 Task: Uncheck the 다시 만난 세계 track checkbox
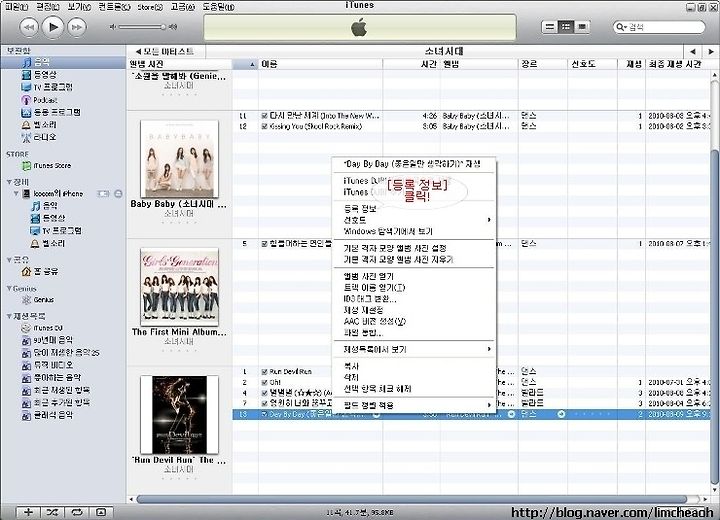264,116
